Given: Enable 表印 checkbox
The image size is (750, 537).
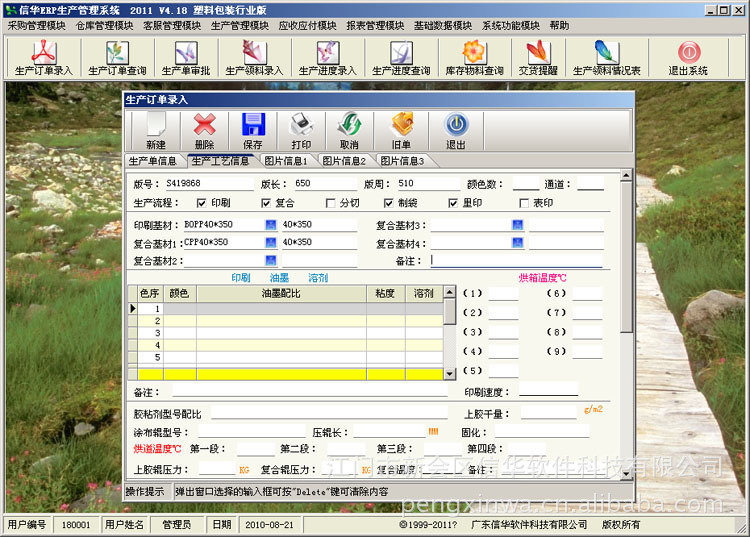Looking at the screenshot, I should point(524,203).
